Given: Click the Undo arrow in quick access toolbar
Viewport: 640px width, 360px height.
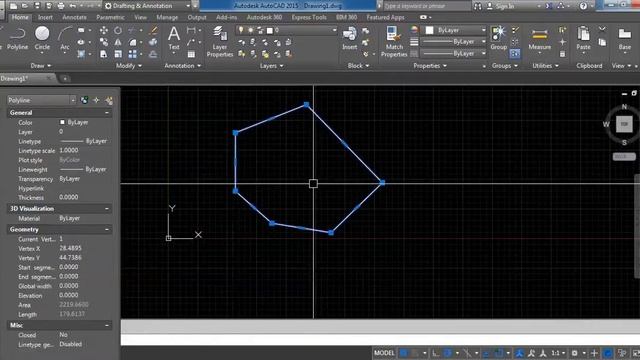Looking at the screenshot, I should point(73,6).
